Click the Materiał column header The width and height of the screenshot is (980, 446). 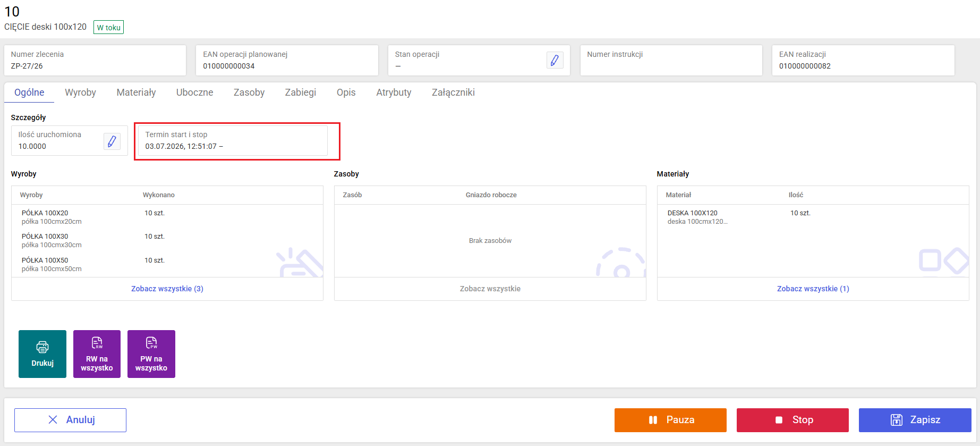[678, 195]
